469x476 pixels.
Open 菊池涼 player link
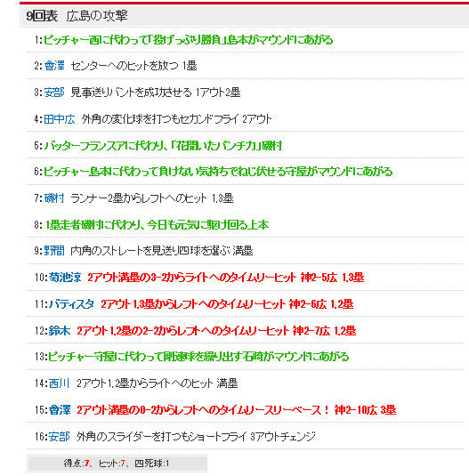[x=65, y=278]
